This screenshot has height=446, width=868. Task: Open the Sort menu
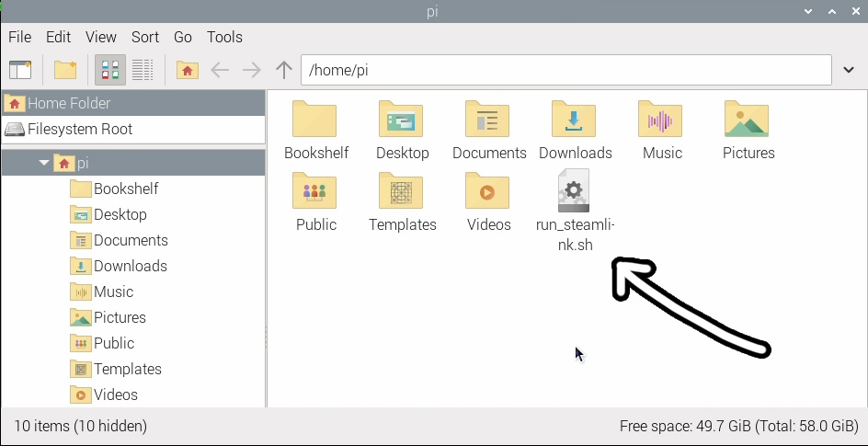click(145, 37)
